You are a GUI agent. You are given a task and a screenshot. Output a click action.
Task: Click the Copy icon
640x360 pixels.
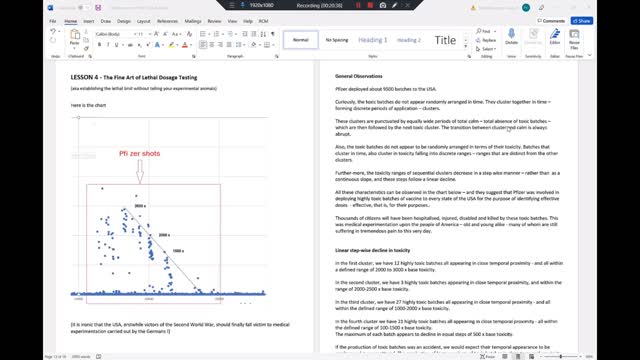pyautogui.click(x=86, y=40)
